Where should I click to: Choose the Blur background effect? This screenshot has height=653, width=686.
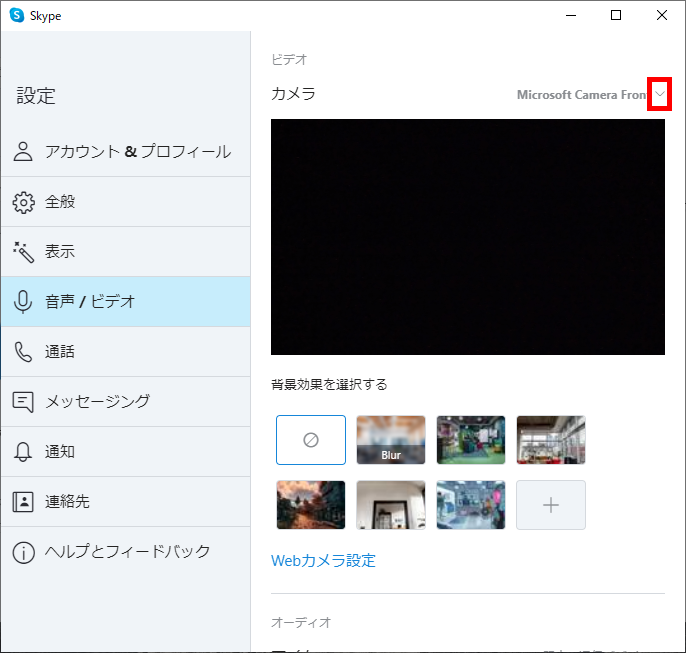(x=391, y=440)
